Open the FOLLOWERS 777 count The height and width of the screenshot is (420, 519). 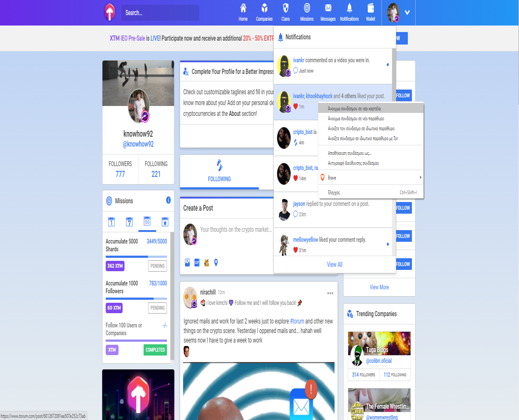point(120,170)
